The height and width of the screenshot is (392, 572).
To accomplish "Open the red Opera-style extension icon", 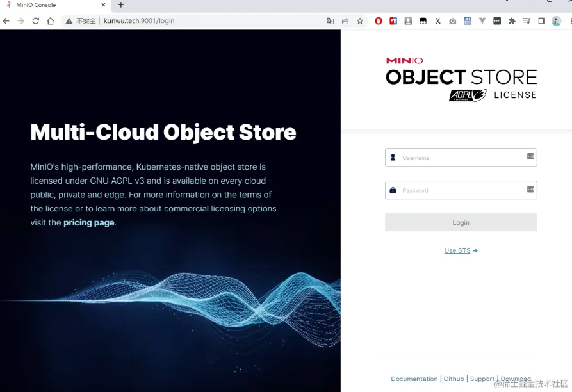I will coord(379,21).
